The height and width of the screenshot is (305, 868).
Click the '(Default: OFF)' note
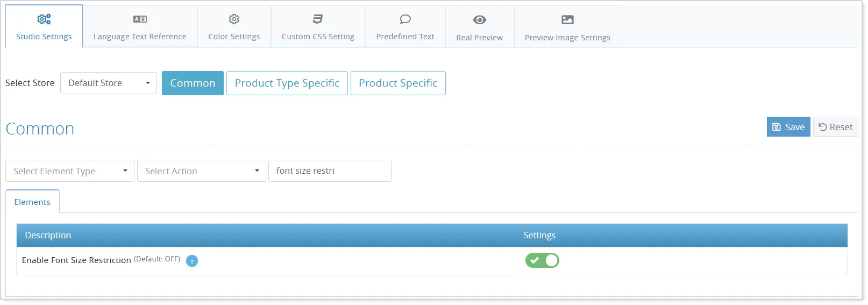coord(157,259)
